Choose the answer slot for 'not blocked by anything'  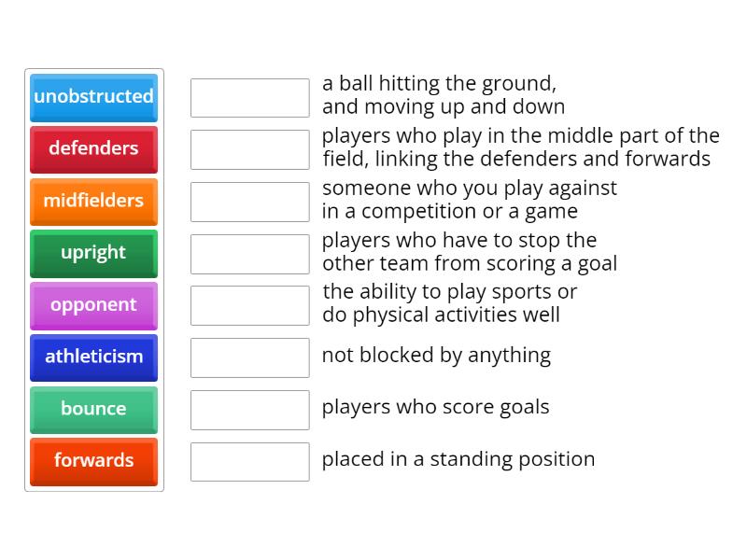coord(249,357)
